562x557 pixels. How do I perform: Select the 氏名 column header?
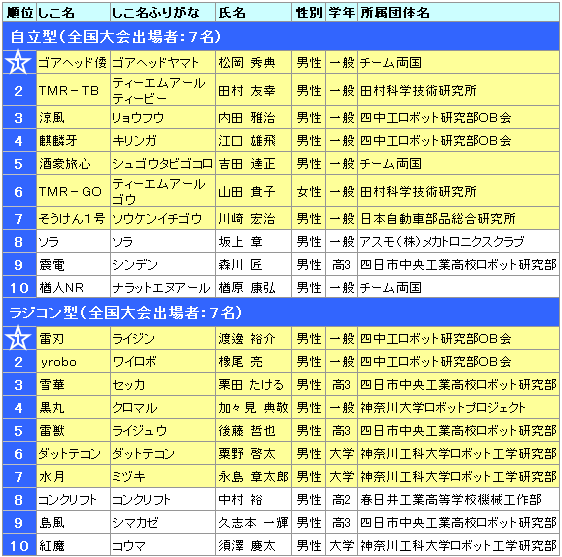(253, 13)
